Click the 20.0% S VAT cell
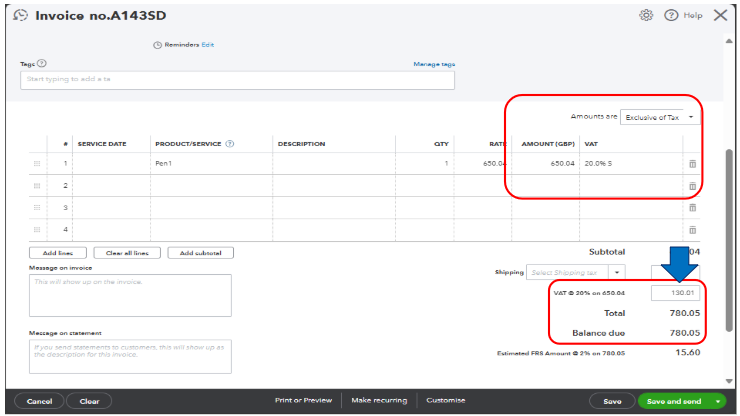 631,163
